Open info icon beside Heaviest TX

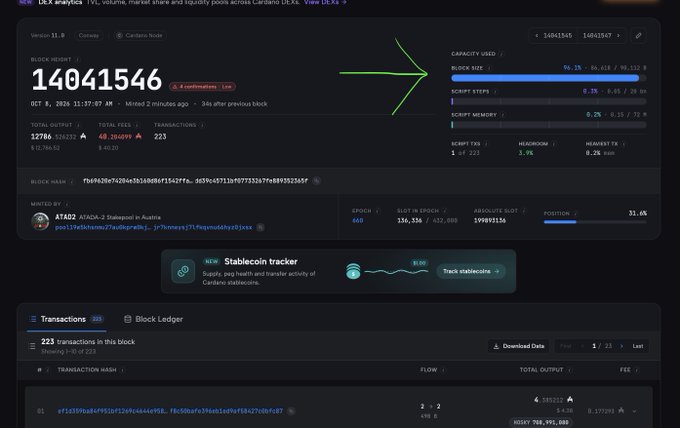click(x=624, y=144)
